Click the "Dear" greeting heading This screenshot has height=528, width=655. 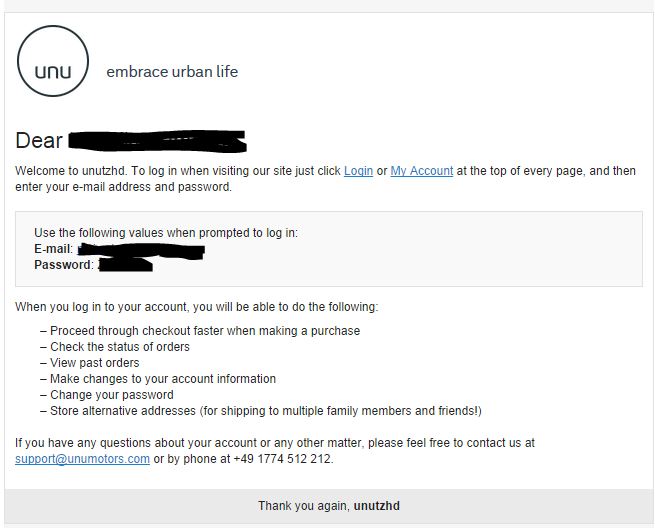tap(39, 141)
